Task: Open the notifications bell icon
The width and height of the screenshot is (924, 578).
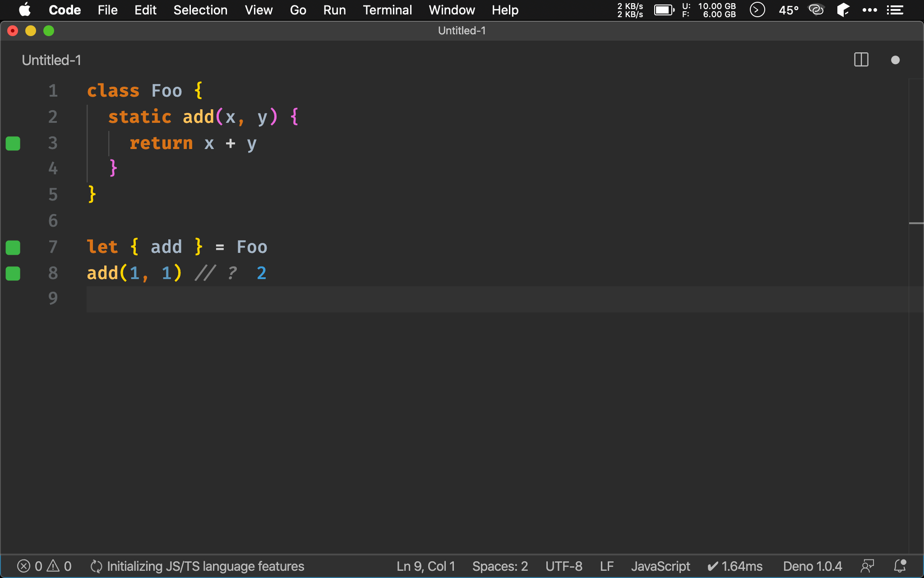Action: tap(900, 566)
